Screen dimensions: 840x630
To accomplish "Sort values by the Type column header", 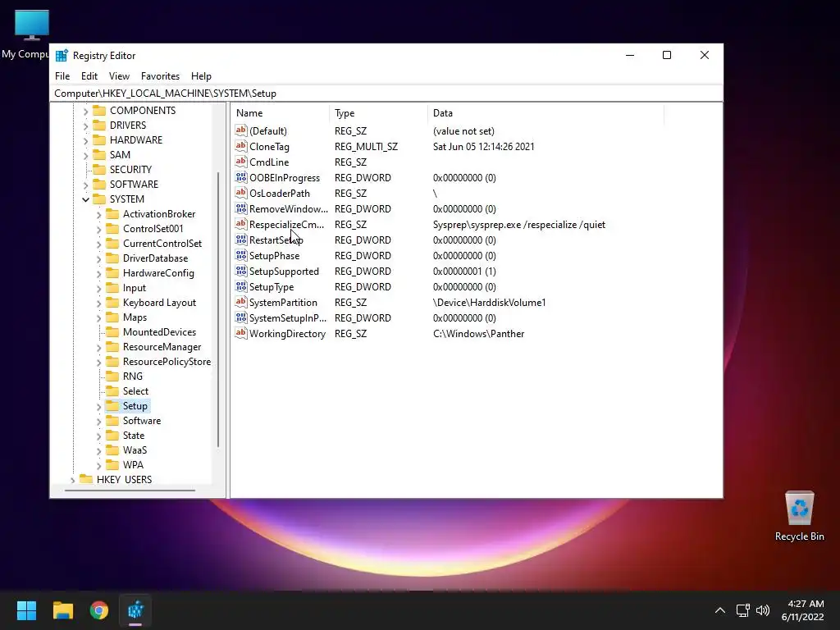I will (x=379, y=113).
